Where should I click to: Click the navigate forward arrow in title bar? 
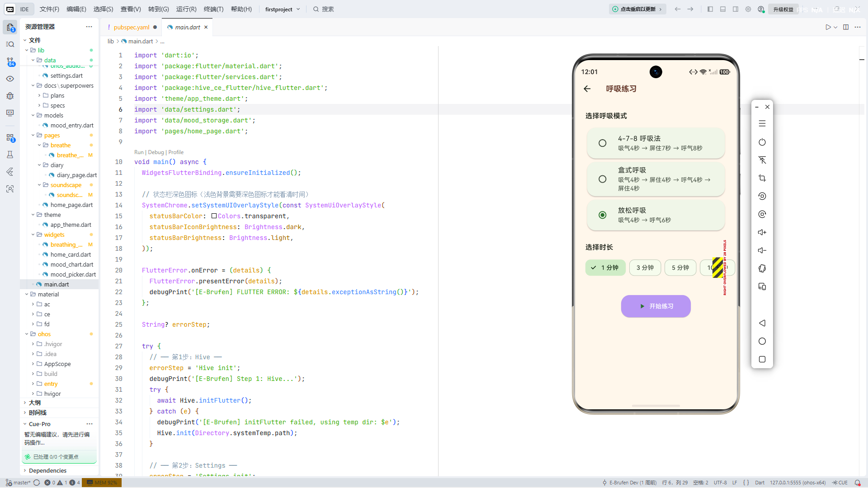point(690,9)
